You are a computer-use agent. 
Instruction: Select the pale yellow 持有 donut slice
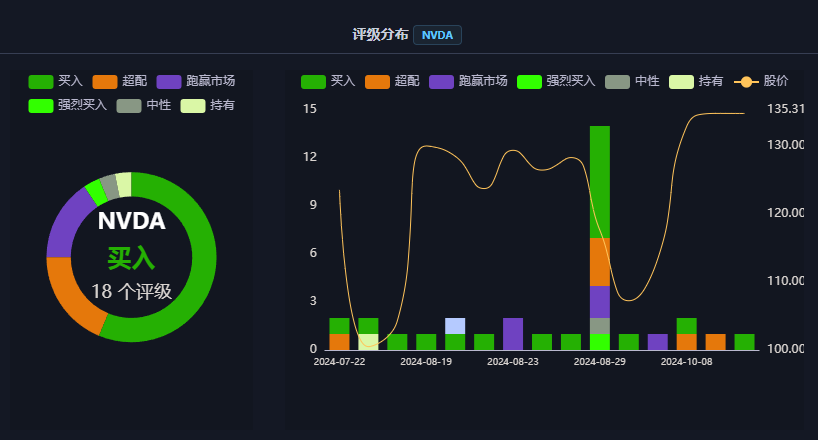[x=124, y=184]
